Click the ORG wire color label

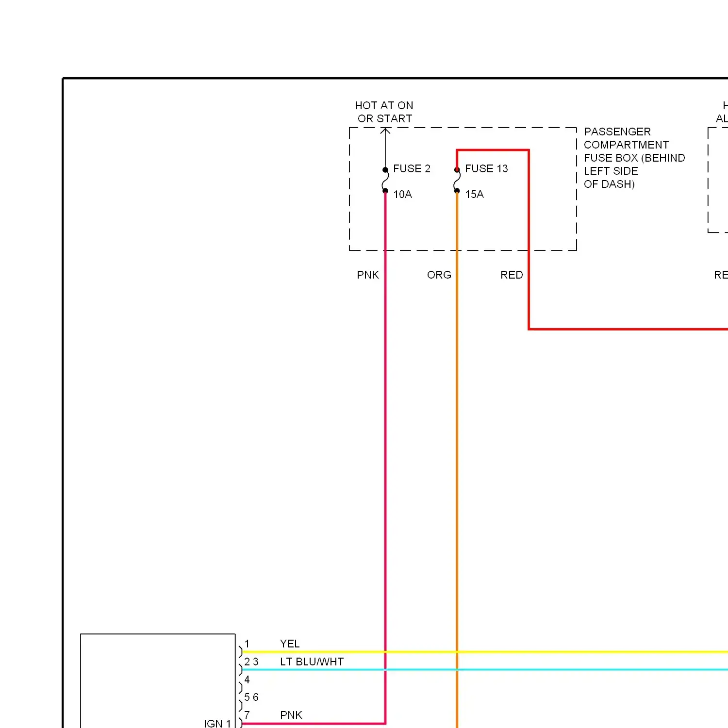[439, 275]
